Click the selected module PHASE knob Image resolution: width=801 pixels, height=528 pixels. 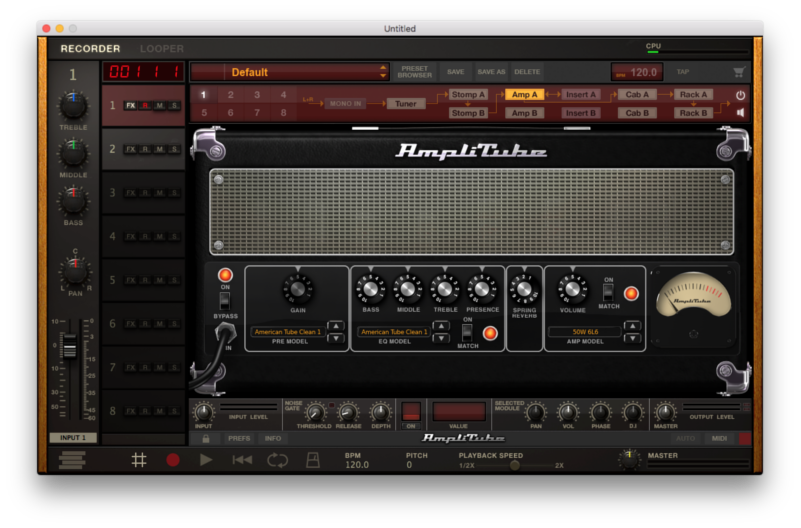(600, 412)
